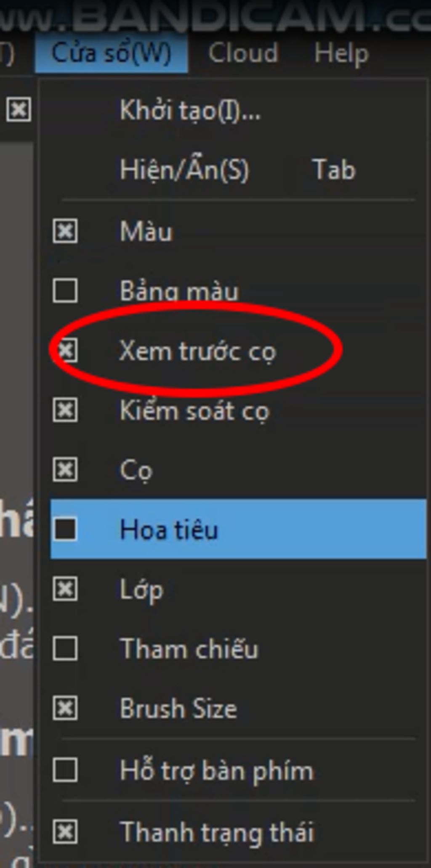Click the Hoa tiêu menu label
Viewport: 431px width, 868px height.
(169, 529)
